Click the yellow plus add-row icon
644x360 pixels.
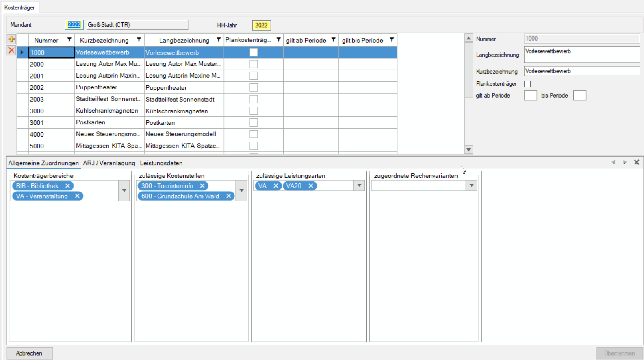(x=11, y=39)
